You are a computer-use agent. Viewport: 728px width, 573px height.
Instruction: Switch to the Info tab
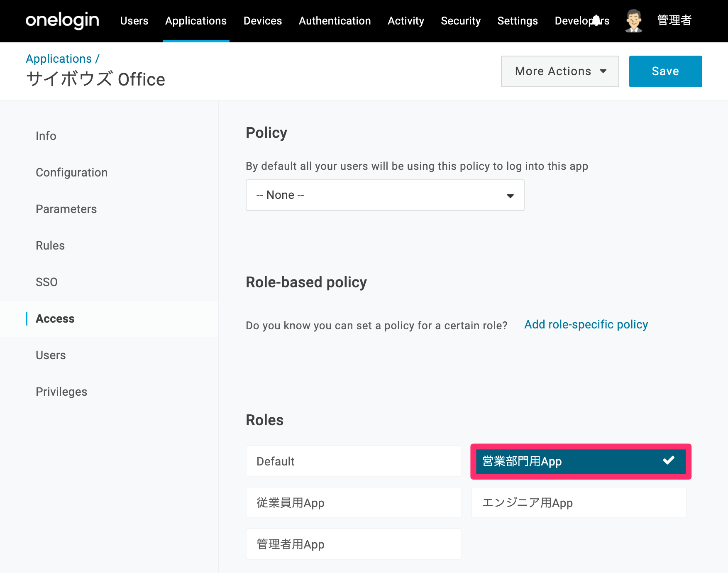pos(46,136)
